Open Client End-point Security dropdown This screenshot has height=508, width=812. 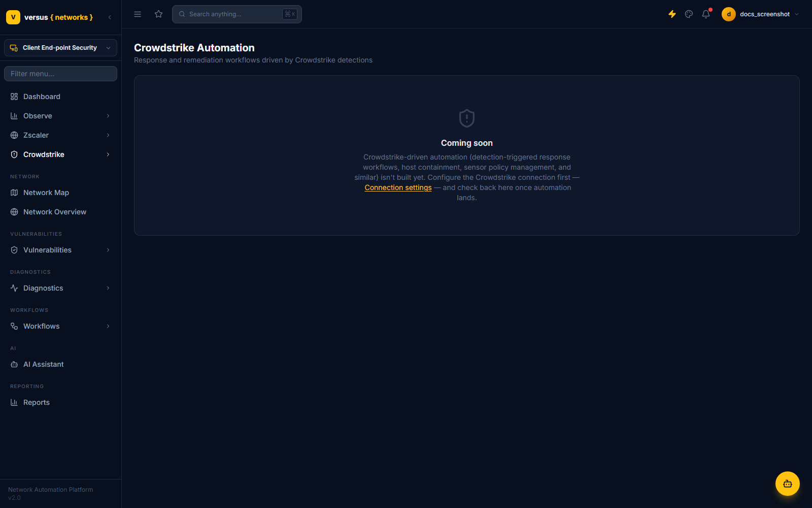click(60, 48)
